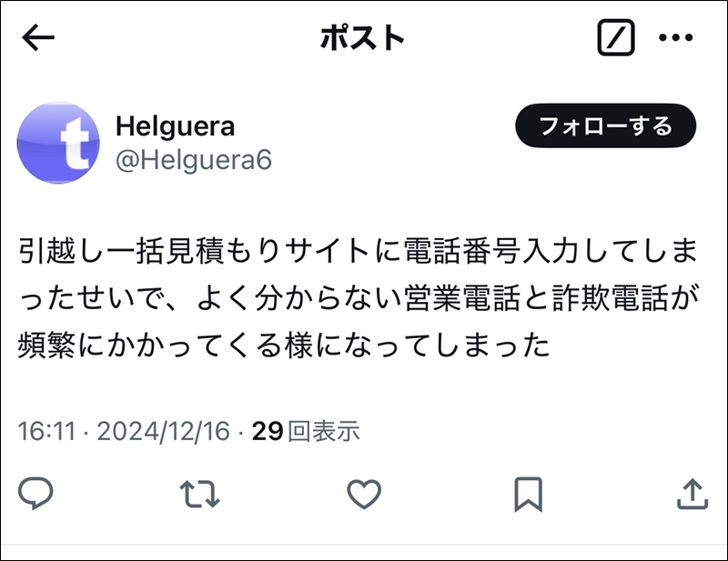Image resolution: width=728 pixels, height=561 pixels.
Task: Click the 16:11 post time
Action: tap(47, 431)
